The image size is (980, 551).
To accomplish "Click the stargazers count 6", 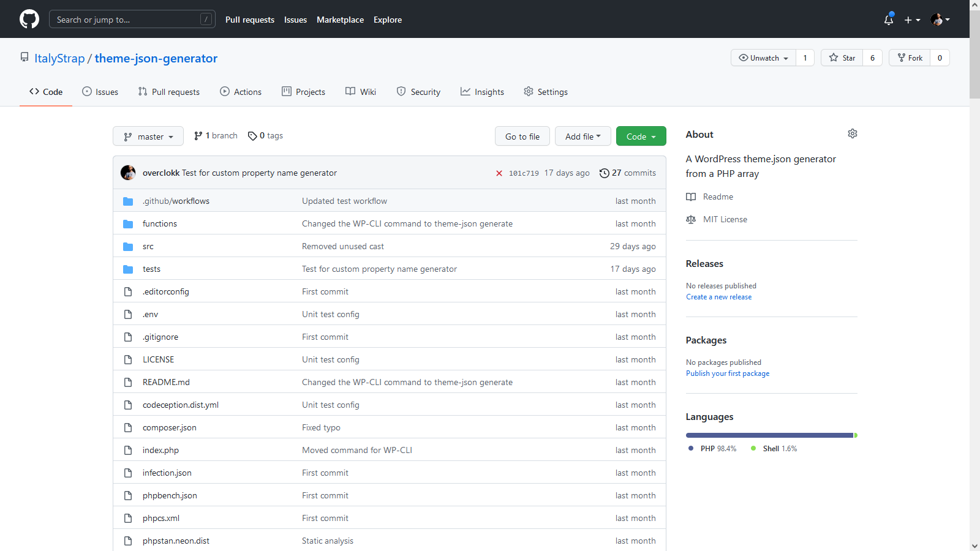I will tap(872, 58).
